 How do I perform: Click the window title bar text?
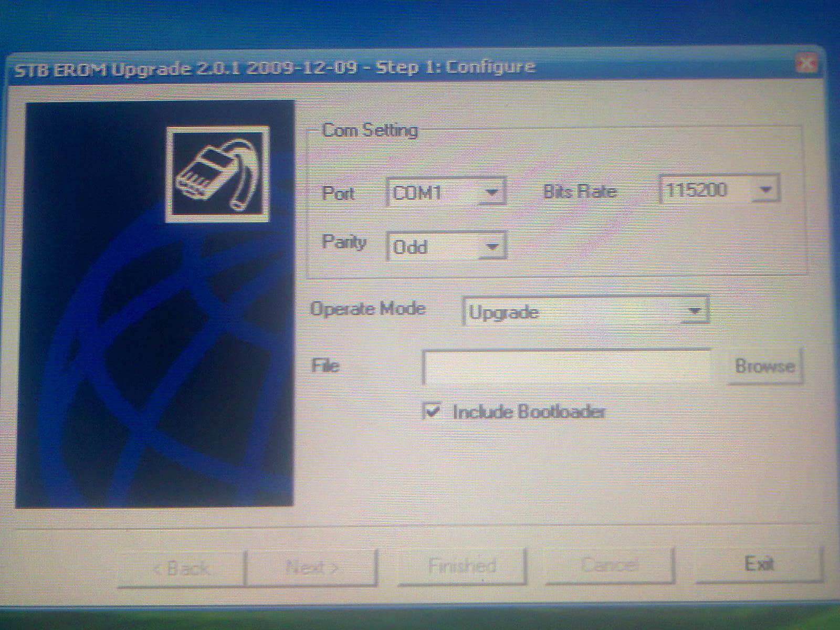[274, 68]
